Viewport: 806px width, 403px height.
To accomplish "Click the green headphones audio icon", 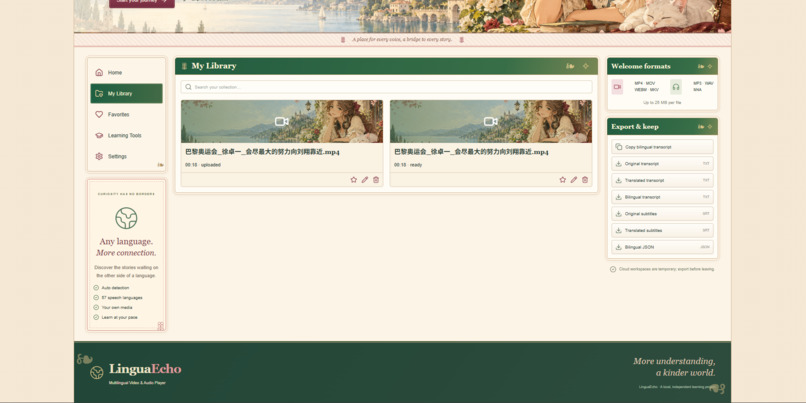I will pos(676,87).
